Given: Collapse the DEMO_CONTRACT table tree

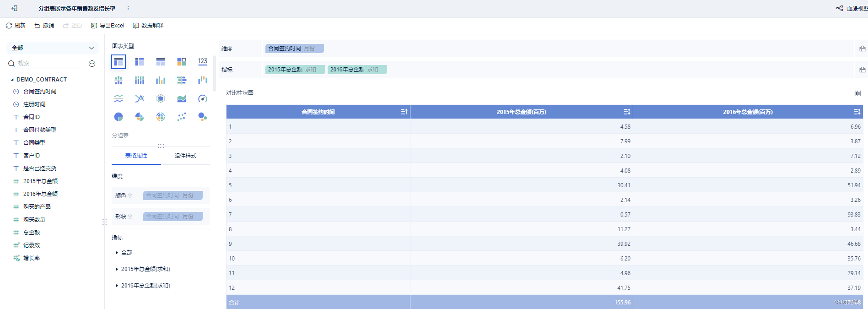Looking at the screenshot, I should (12, 80).
